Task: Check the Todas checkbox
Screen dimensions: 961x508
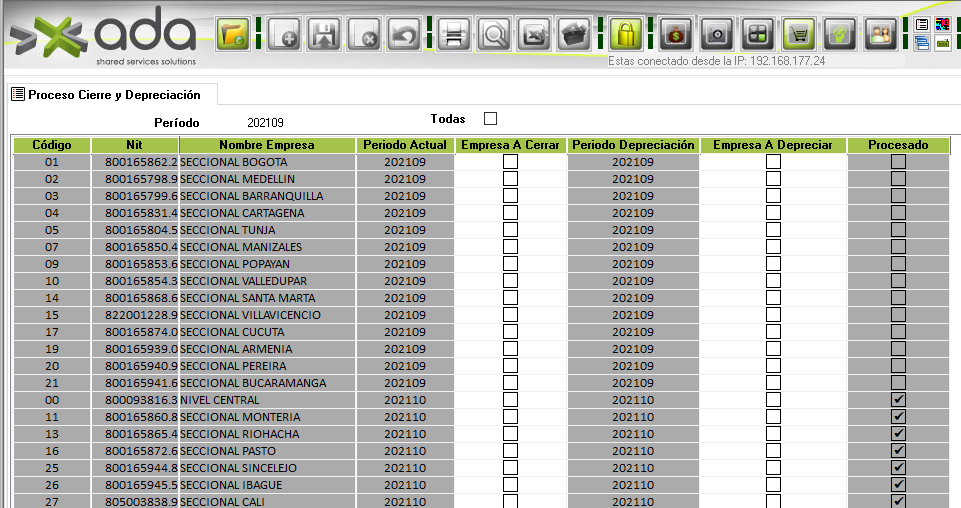Action: pos(490,119)
